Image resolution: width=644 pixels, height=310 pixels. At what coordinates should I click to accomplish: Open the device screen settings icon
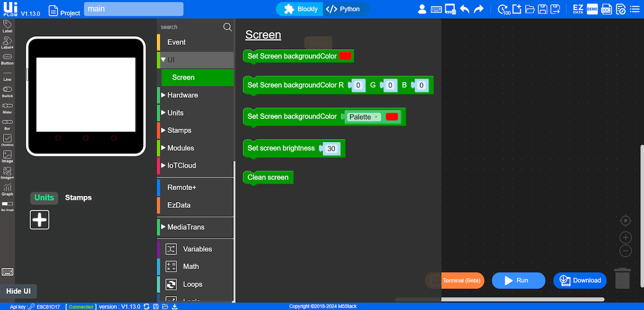[451, 9]
